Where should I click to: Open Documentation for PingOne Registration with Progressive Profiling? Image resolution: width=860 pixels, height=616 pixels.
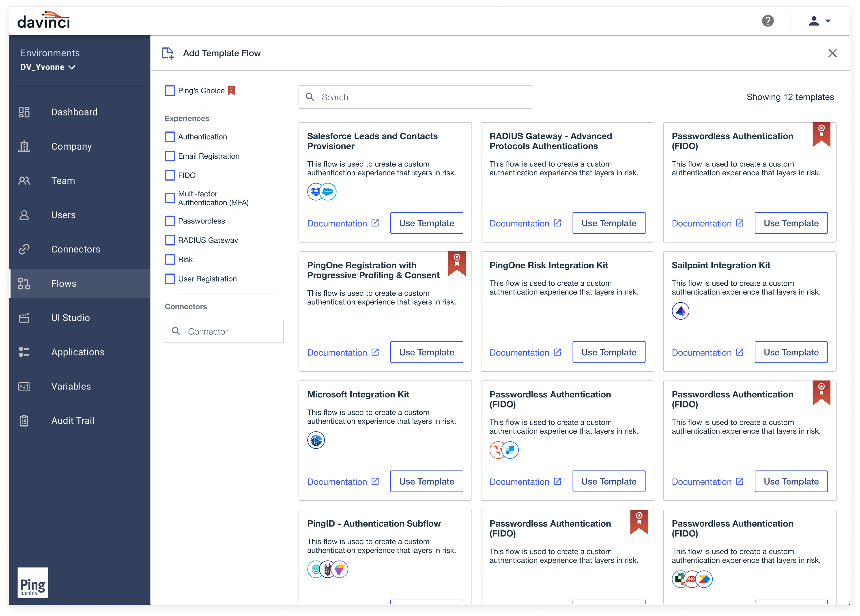343,353
